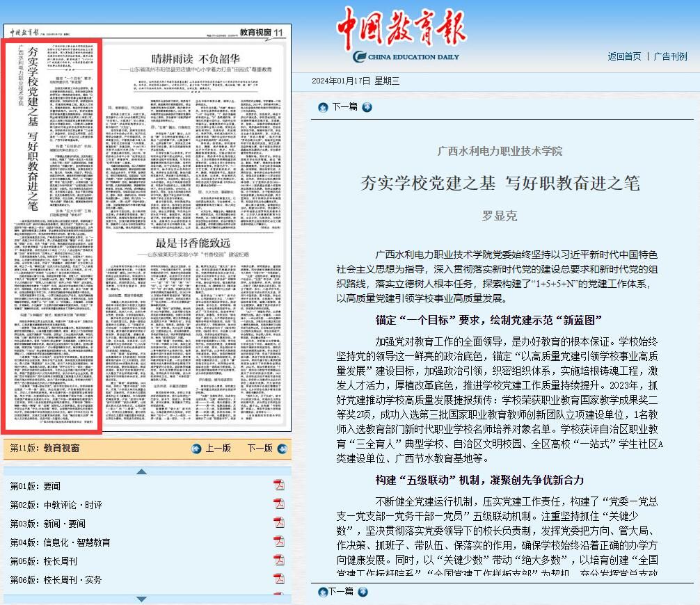
Task: Click blue arrow icon right of top 下一篇
Action: [367, 107]
